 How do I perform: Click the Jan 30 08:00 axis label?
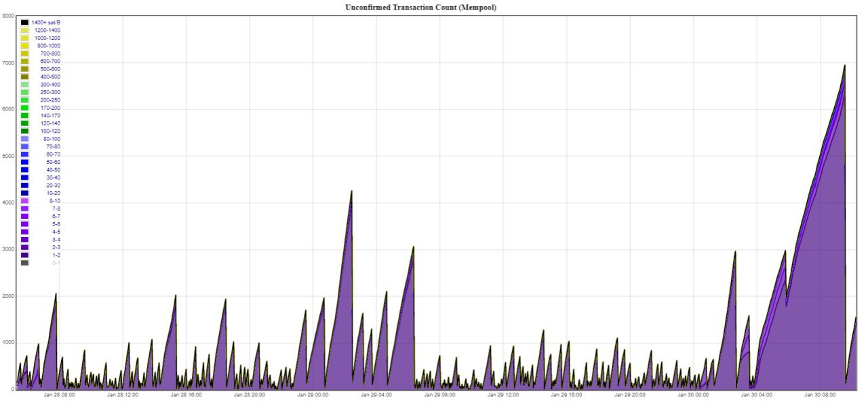(x=821, y=394)
